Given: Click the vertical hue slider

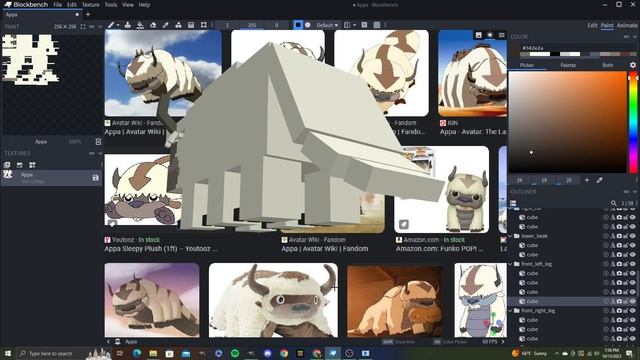Looking at the screenshot, I should point(633,122).
